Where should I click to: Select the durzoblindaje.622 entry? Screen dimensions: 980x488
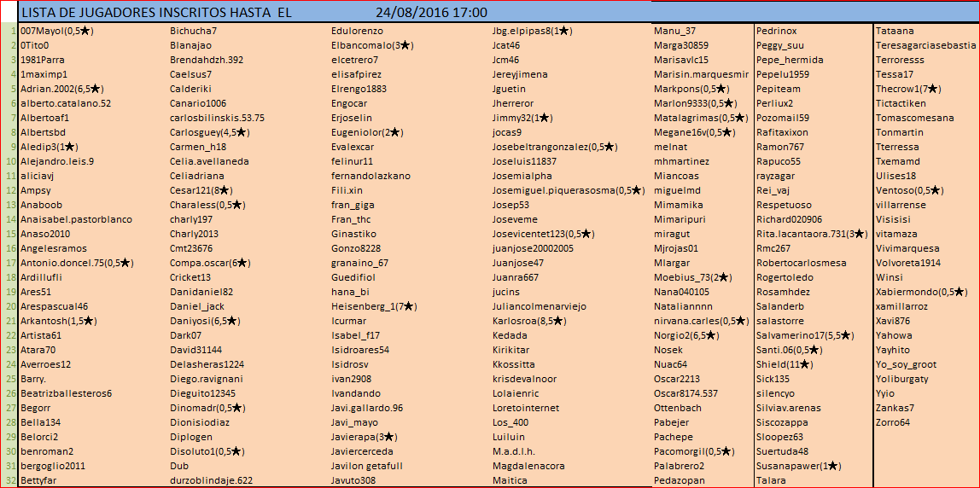tap(211, 480)
